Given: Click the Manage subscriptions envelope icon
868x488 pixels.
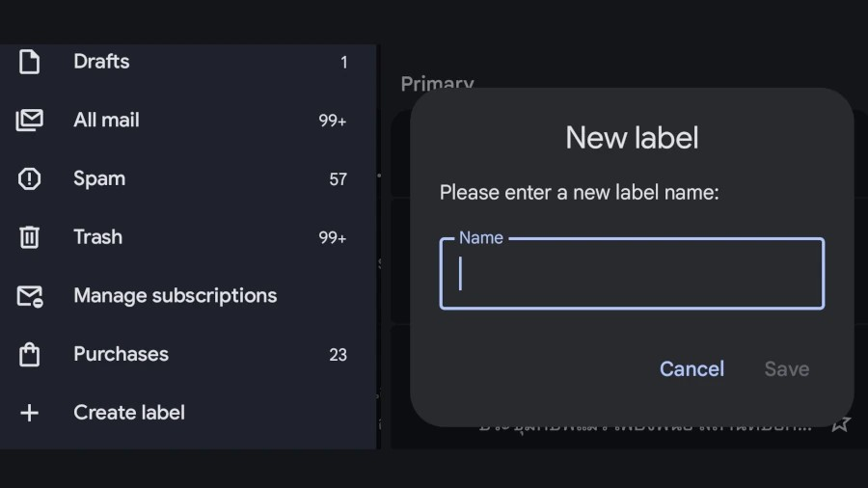Looking at the screenshot, I should 30,296.
